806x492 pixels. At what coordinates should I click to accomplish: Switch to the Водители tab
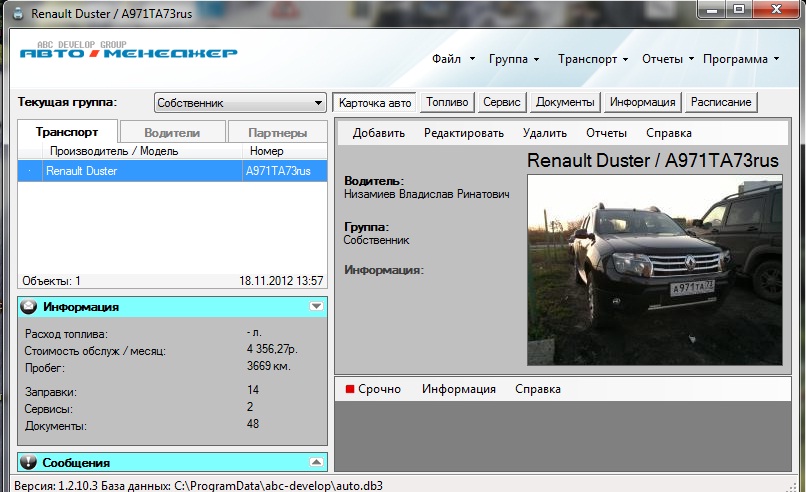click(172, 132)
